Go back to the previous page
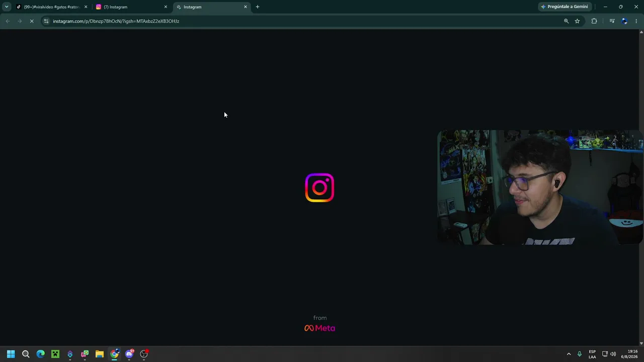644x362 pixels. point(8,21)
